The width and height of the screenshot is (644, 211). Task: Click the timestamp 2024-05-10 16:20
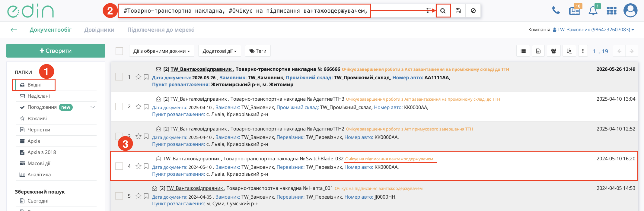click(x=616, y=159)
